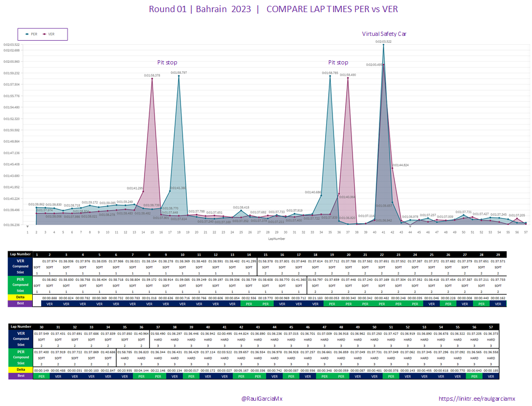Click y-axis tick label 0:01:41.952

pyautogui.click(x=12, y=187)
